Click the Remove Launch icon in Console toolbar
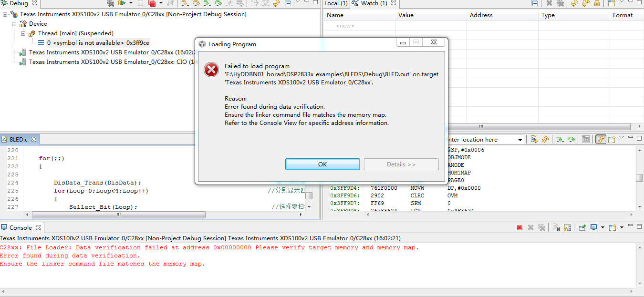The height and width of the screenshot is (297, 644). (530, 227)
